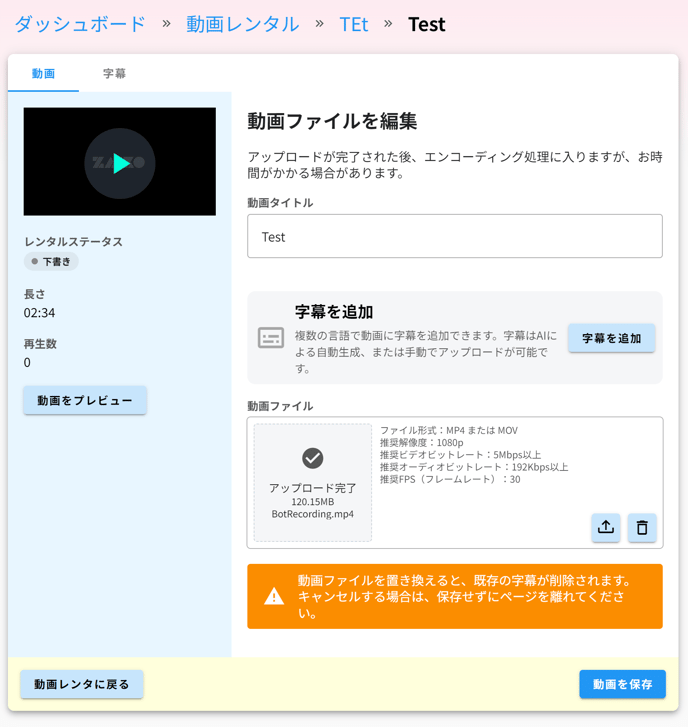Open the TEt breadcrumb link
The image size is (688, 727).
[354, 24]
